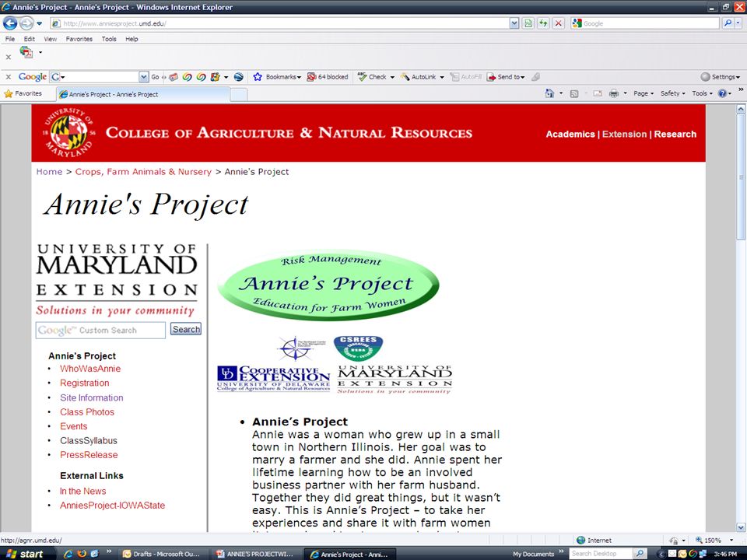Open the Tools menu in menu bar
This screenshot has height=560, width=747.
point(109,39)
